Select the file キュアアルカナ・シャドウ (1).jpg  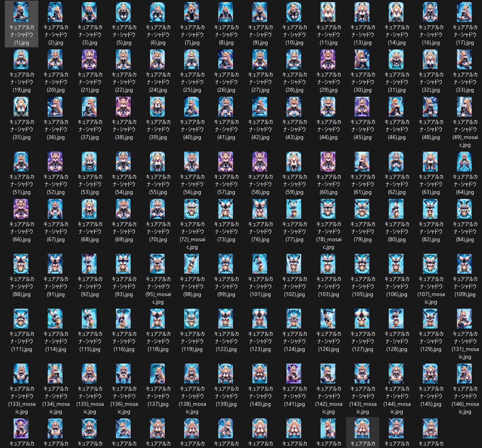click(21, 24)
